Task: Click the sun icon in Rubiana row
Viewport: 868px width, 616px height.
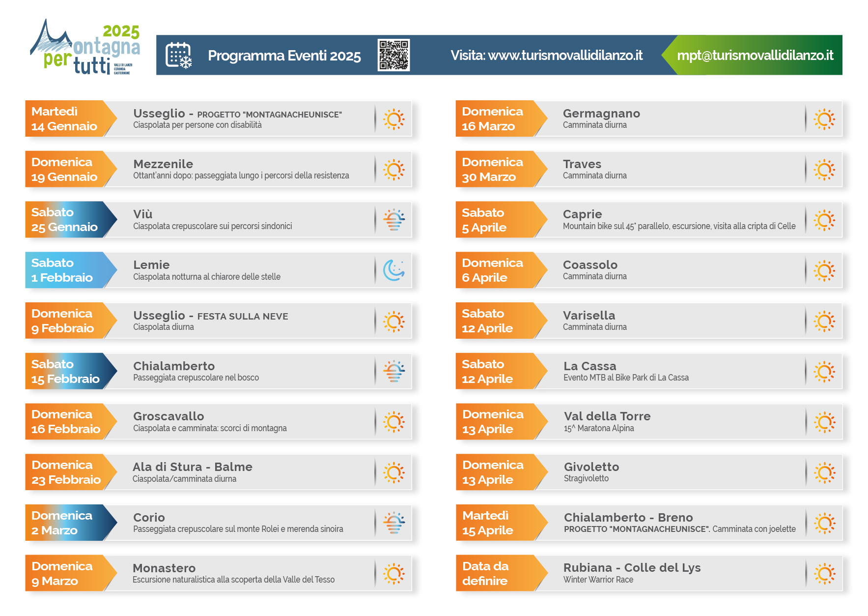Action: pyautogui.click(x=824, y=573)
